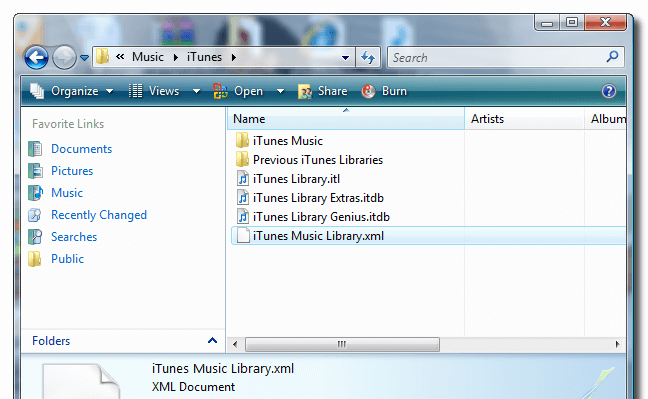Click iTunes Library Genius.itdb file icon
This screenshot has height=399, width=648.
click(243, 217)
